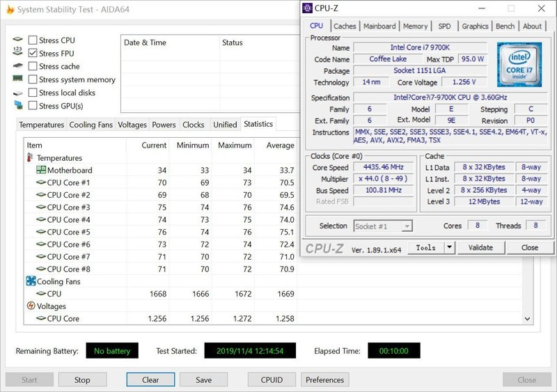The height and width of the screenshot is (392, 557).
Task: Uncheck the Stress FPU checkbox
Action: [x=33, y=54]
